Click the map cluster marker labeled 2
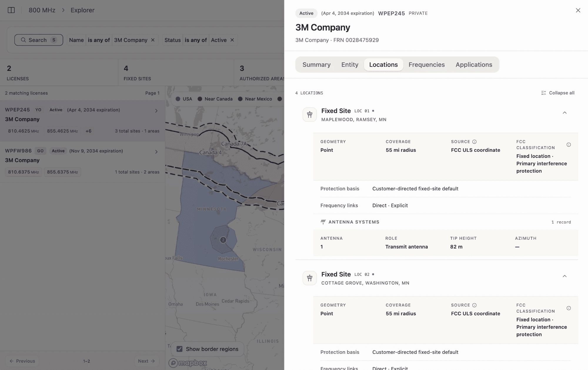Image resolution: width=588 pixels, height=370 pixels. [x=223, y=240]
